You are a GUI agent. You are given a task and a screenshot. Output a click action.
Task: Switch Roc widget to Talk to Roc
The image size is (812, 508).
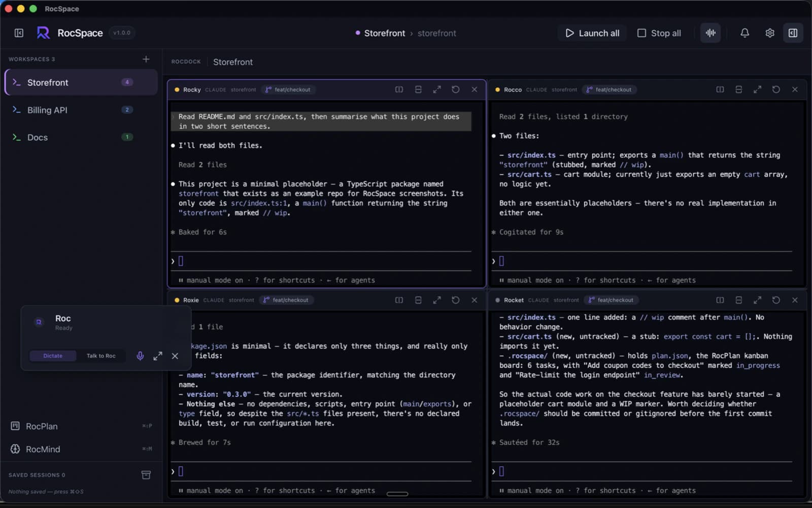point(100,356)
